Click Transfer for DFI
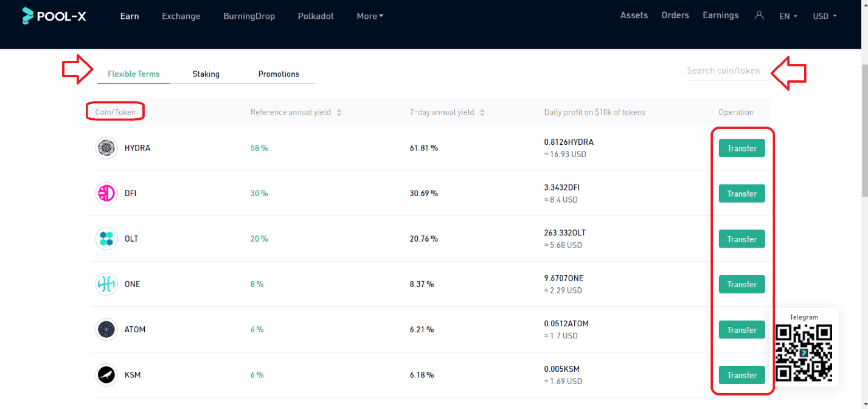Screen dimensions: 868x409 tap(741, 194)
